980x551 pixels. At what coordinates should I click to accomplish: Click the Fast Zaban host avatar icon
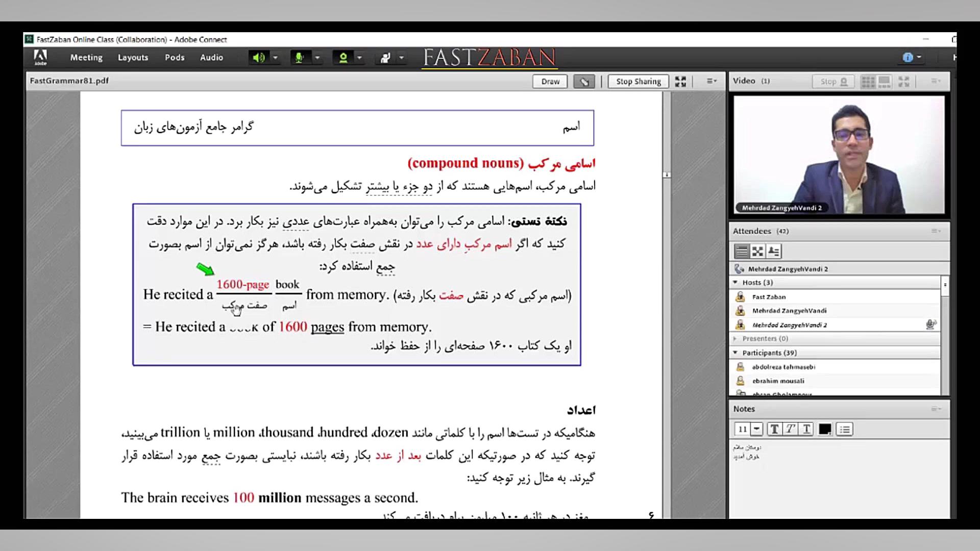(740, 297)
